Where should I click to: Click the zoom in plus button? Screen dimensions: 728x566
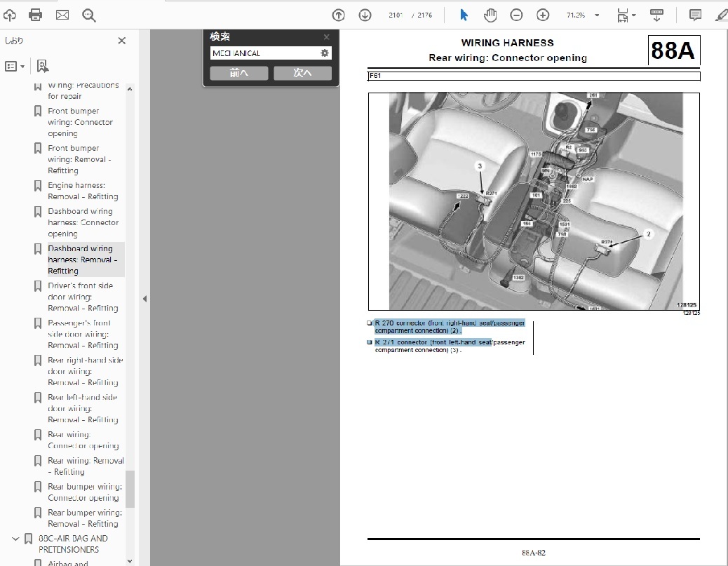[x=543, y=15]
